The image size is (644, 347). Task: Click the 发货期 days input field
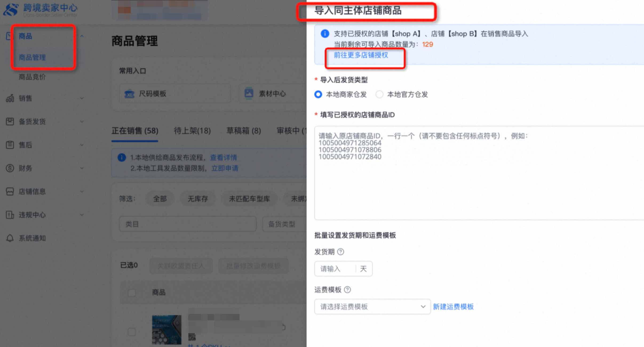(336, 269)
